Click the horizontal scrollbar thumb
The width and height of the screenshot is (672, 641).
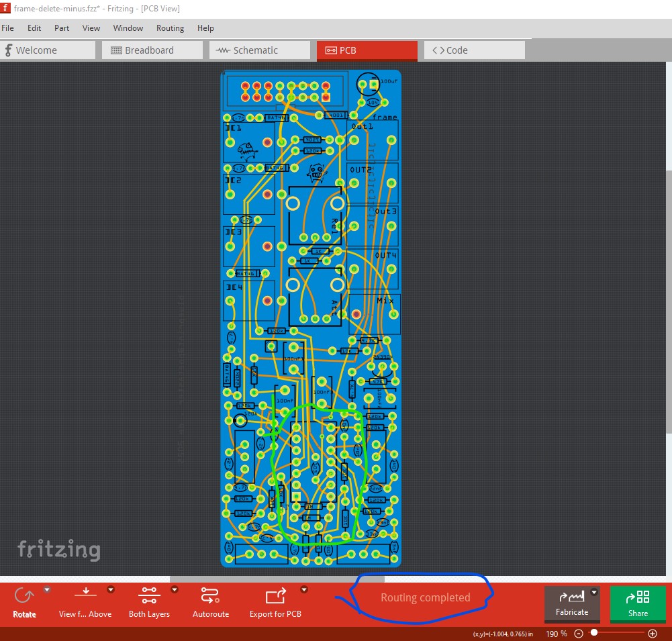pos(277,579)
